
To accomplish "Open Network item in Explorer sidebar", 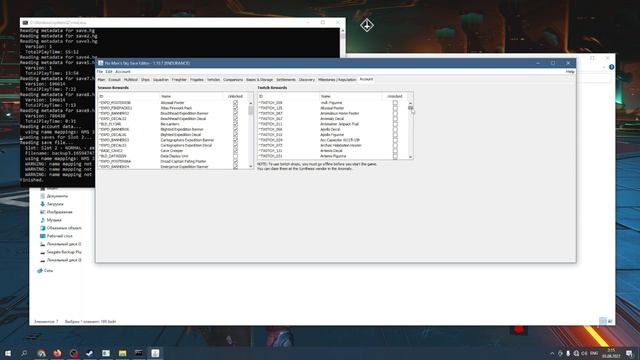I will coord(48,270).
